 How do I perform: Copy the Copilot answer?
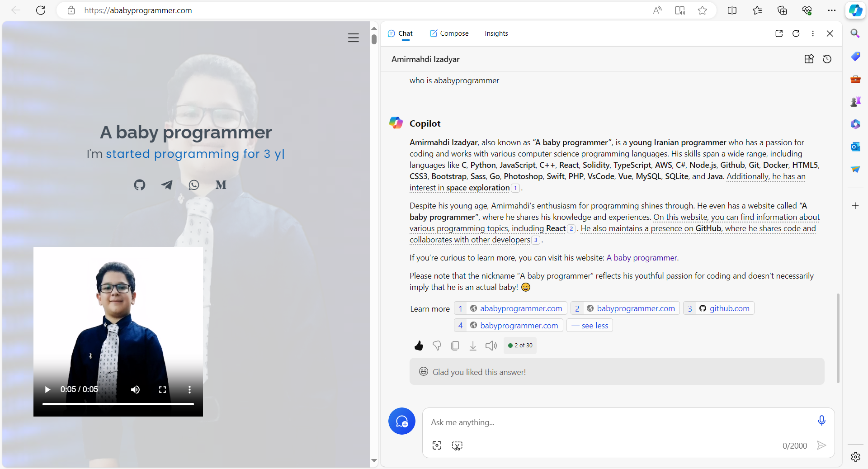455,346
